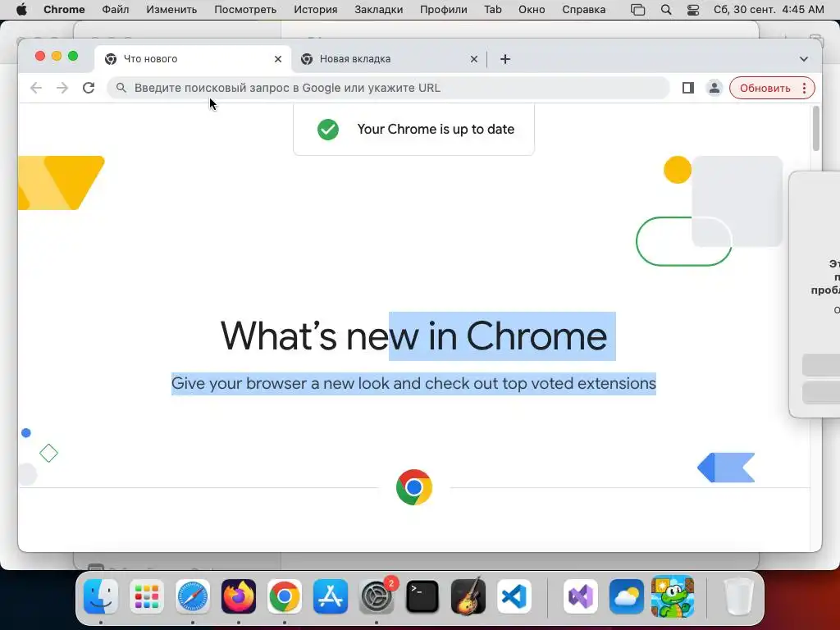Open the crocodile game from the Dock
This screenshot has height=630, width=840.
point(673,596)
